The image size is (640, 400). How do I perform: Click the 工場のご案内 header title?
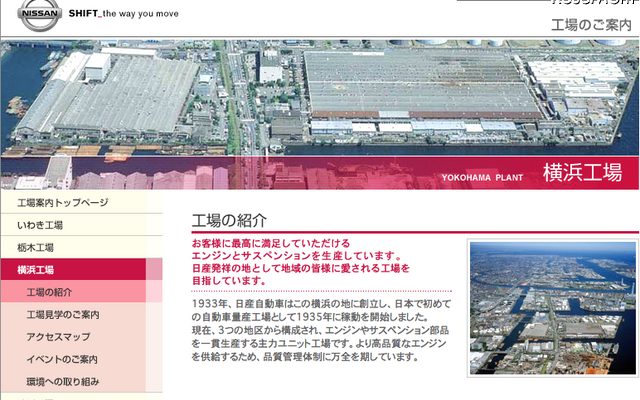[x=591, y=25]
